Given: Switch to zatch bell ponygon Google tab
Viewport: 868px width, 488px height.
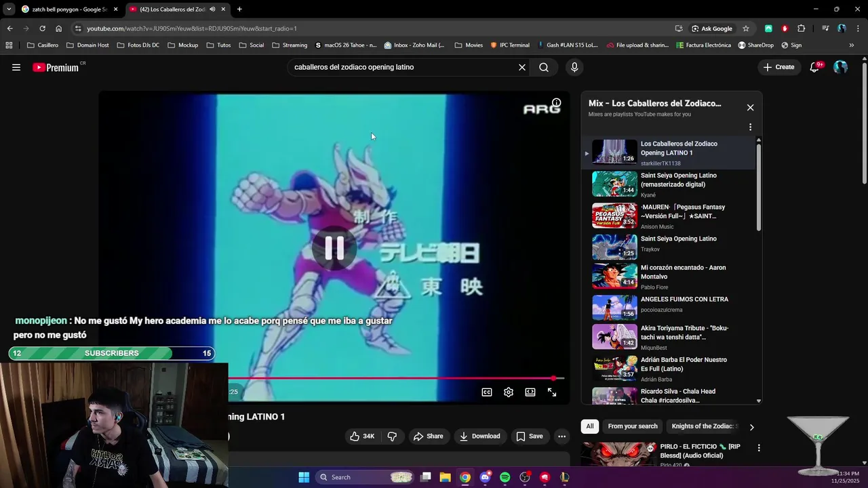Looking at the screenshot, I should pos(70,9).
